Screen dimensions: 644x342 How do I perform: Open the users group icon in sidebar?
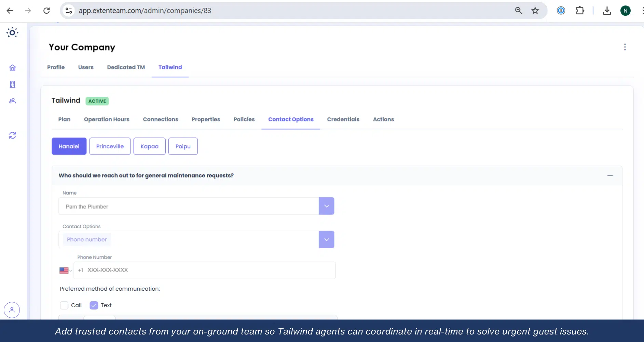(13, 101)
